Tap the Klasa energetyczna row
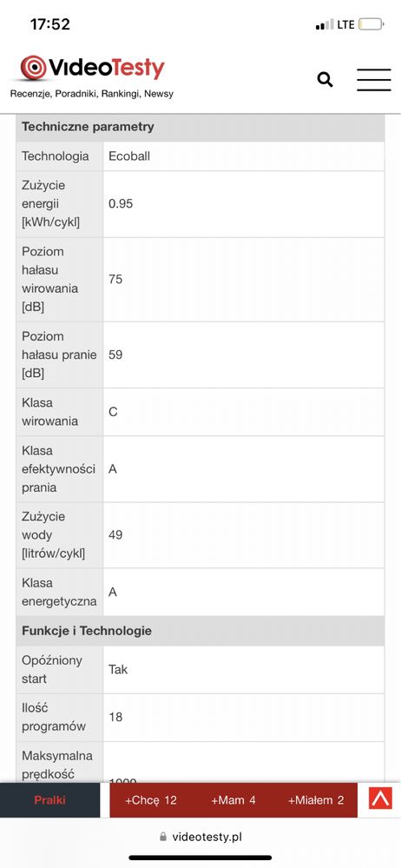Viewport: 401px width, 868px height. pos(200,592)
